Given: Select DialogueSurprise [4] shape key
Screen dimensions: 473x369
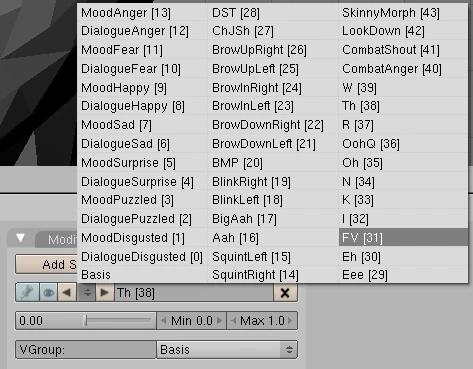Looking at the screenshot, I should click(x=142, y=182).
